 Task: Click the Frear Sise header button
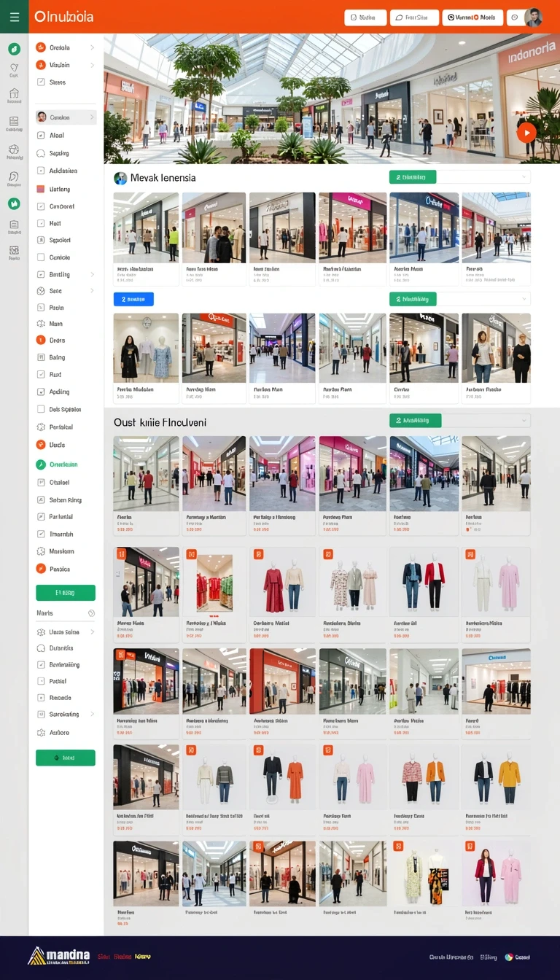click(x=414, y=17)
